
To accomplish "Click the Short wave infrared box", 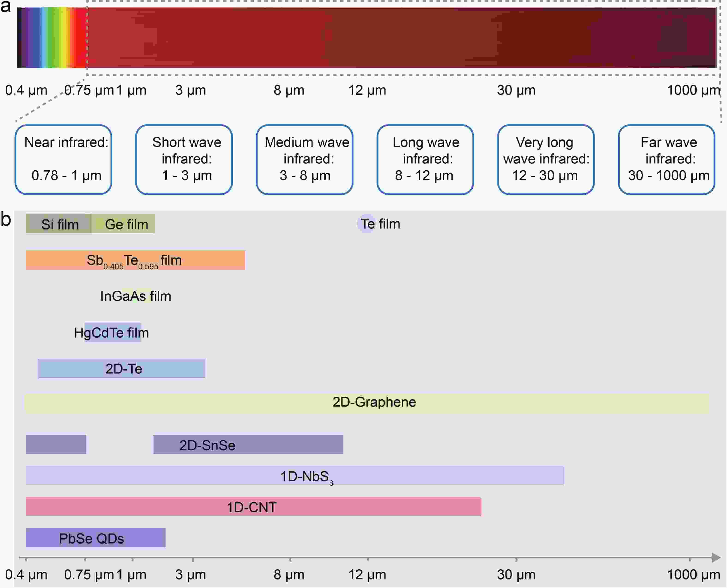I will tap(184, 160).
